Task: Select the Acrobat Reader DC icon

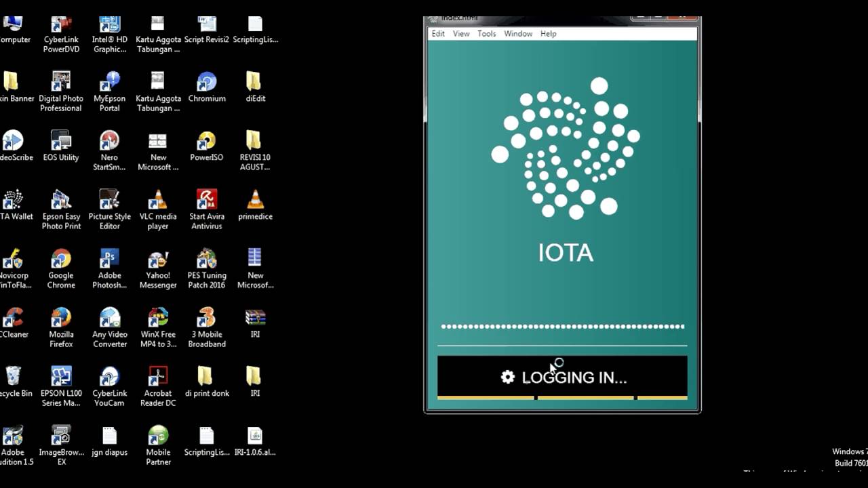Action: pos(158,386)
